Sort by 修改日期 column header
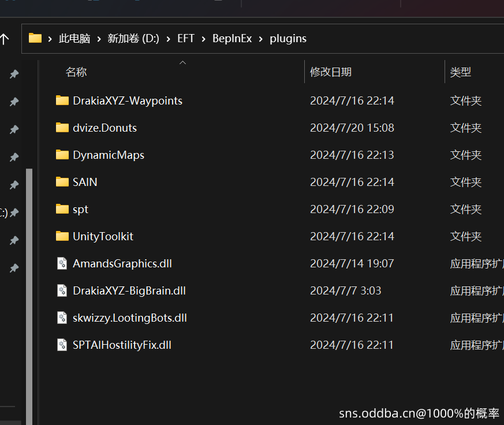504x425 pixels. click(x=331, y=72)
